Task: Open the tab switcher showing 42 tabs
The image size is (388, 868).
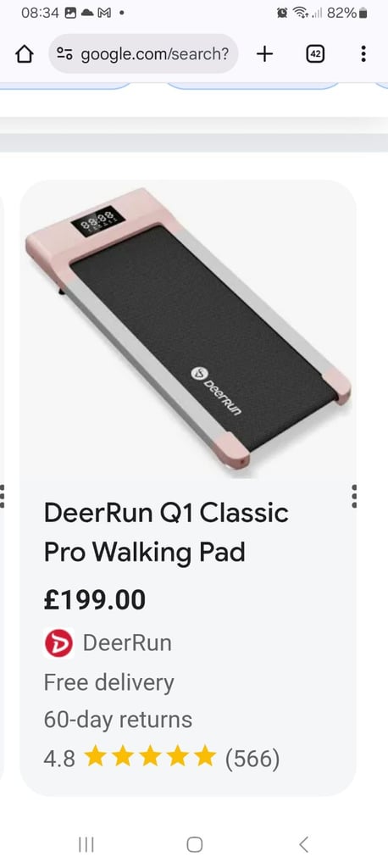Action: pos(315,53)
